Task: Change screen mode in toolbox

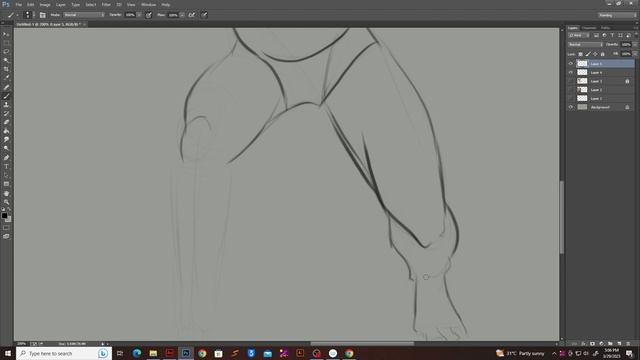Action: (x=6, y=236)
